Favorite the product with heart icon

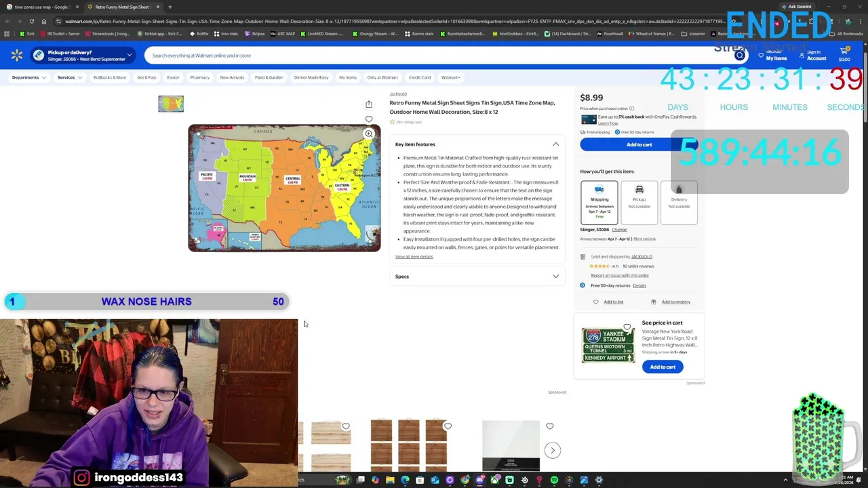[x=369, y=119]
